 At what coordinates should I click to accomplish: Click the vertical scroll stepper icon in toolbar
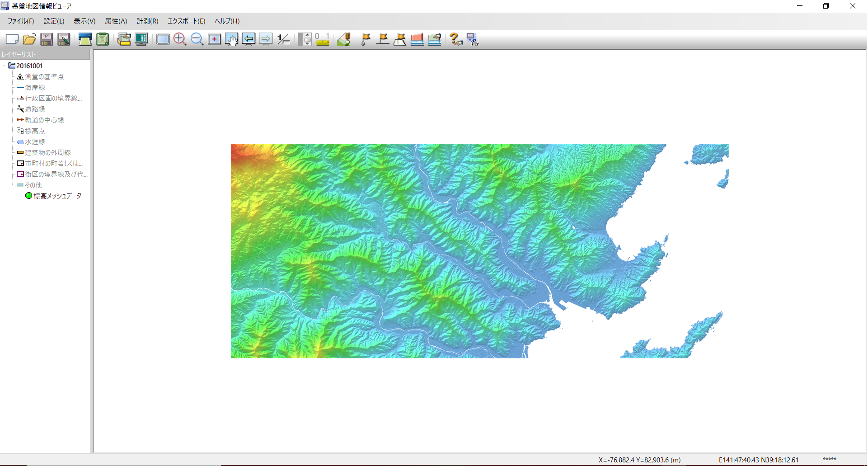(x=305, y=39)
